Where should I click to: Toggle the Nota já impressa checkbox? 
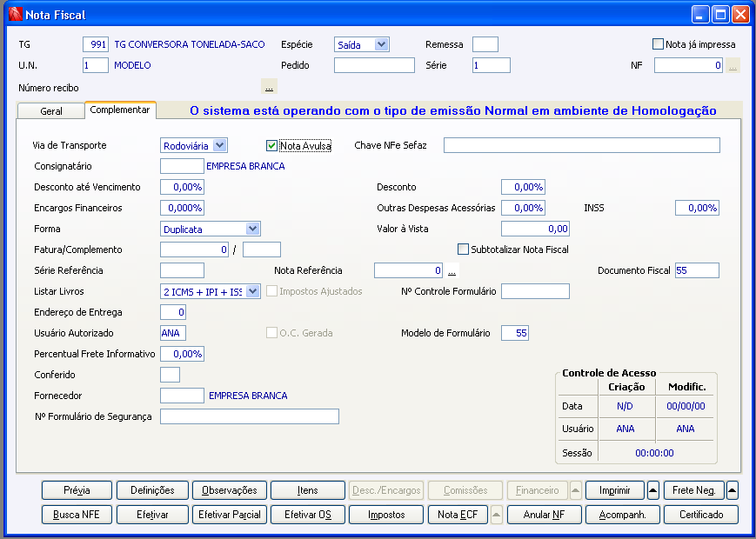click(x=658, y=44)
